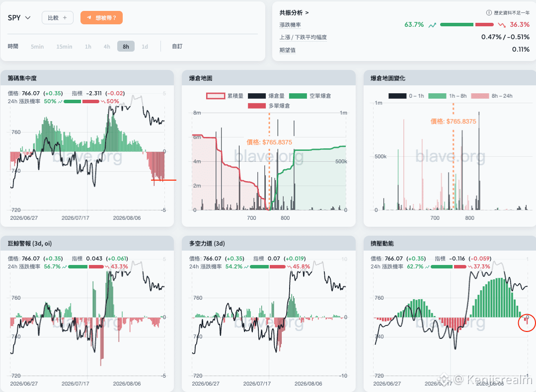Click the 0.47% / -0.51% value
536x392 pixels.
pos(505,37)
